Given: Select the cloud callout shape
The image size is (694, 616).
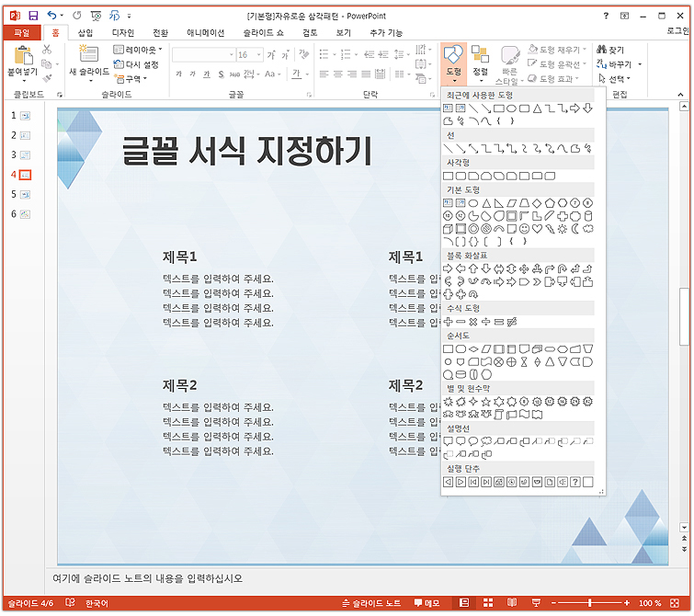Looking at the screenshot, I should (486, 441).
